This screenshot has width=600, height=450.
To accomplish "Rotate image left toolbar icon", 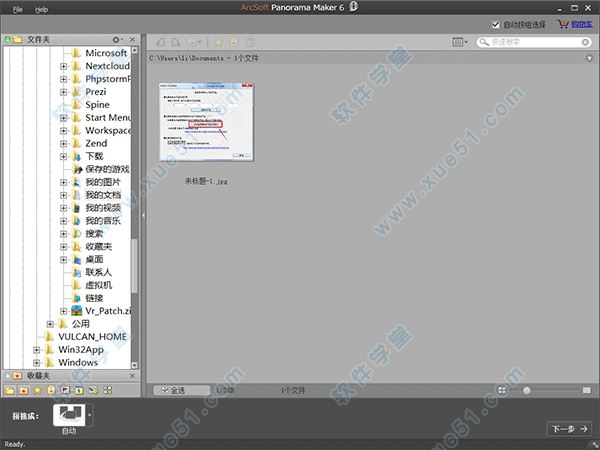I will 161,42.
